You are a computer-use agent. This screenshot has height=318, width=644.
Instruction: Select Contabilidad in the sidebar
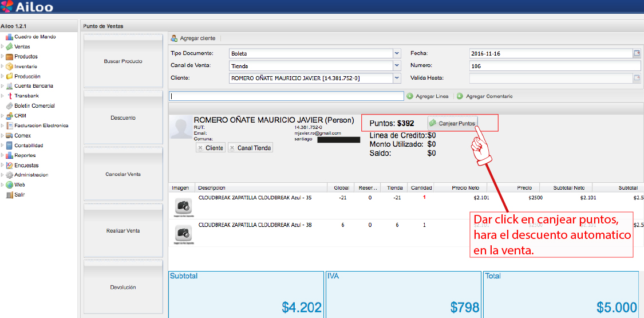29,145
